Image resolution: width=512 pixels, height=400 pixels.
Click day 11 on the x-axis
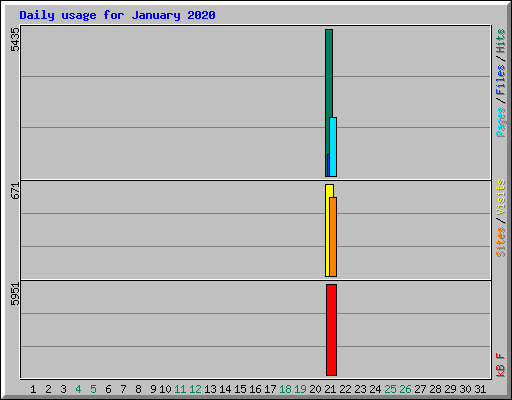(180, 389)
